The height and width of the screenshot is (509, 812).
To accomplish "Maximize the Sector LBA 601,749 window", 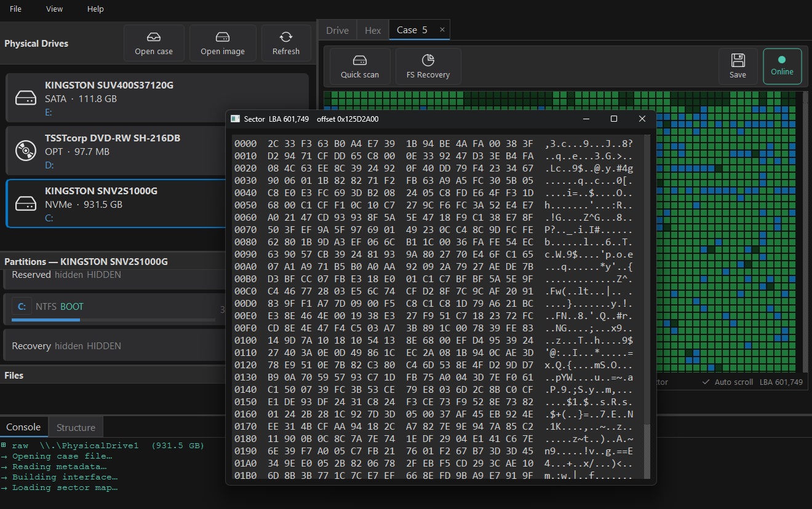I will tap(613, 119).
